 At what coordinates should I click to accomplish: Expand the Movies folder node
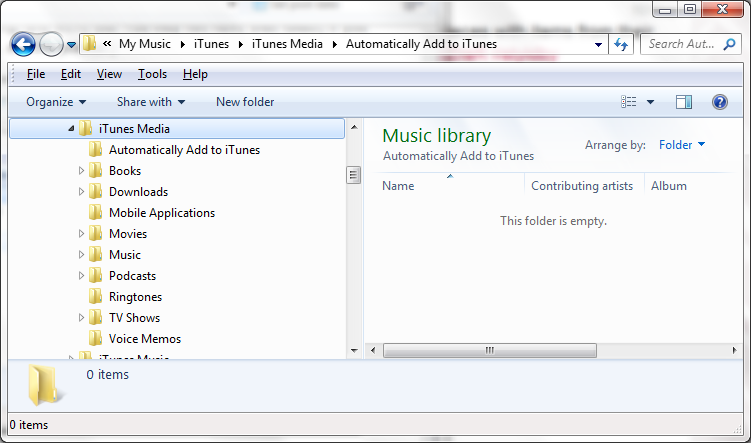pyautogui.click(x=81, y=234)
